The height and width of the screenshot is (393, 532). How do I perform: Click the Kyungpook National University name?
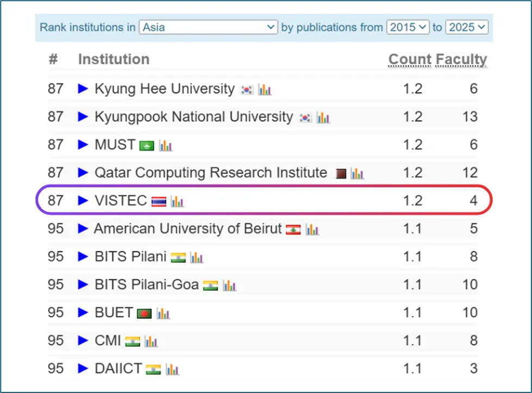tap(194, 117)
